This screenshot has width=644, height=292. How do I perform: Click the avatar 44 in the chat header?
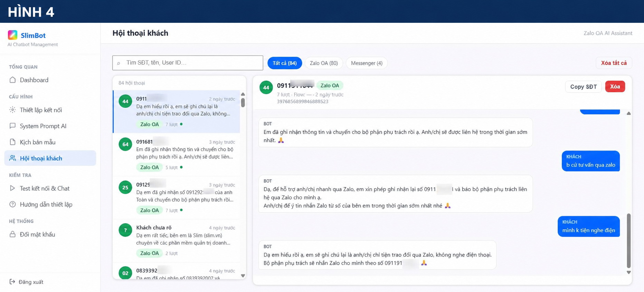pos(266,88)
